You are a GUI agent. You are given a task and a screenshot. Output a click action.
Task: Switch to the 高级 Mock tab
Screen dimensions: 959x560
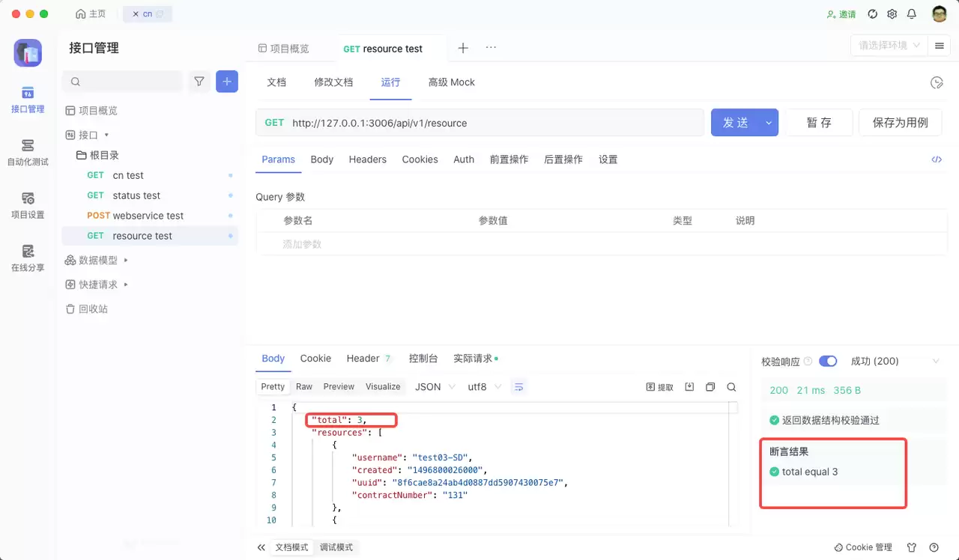[x=451, y=82]
